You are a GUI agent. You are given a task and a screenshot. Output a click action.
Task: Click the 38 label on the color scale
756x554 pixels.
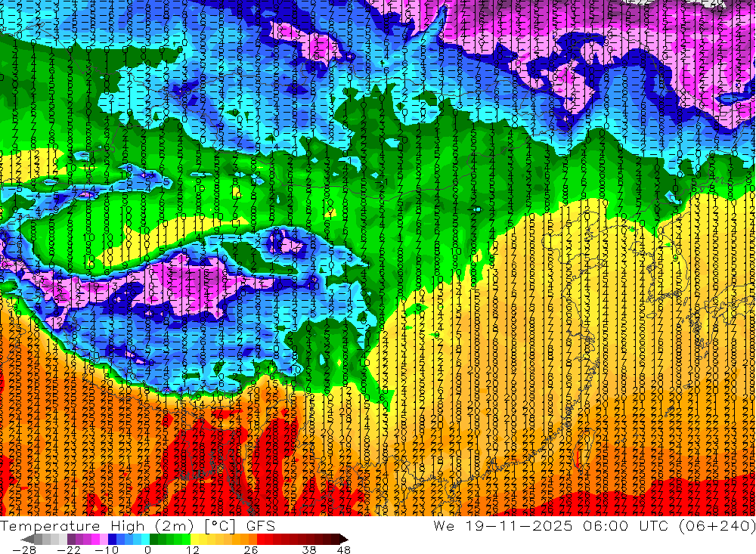[x=309, y=550]
